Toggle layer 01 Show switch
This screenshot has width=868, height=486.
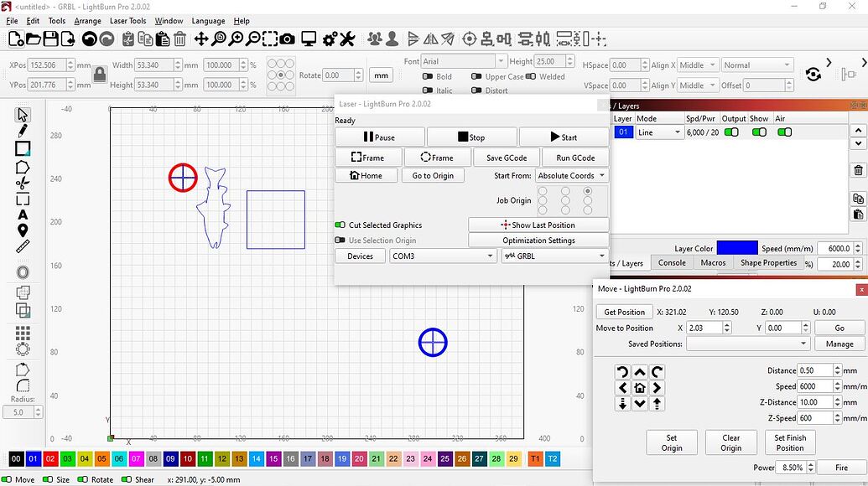tap(759, 132)
